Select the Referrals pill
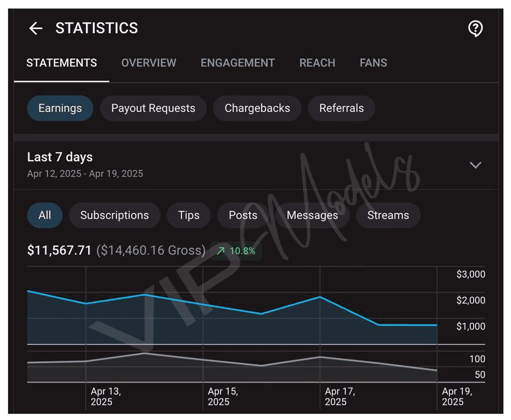Screen dimensions: 511x420 [342, 108]
